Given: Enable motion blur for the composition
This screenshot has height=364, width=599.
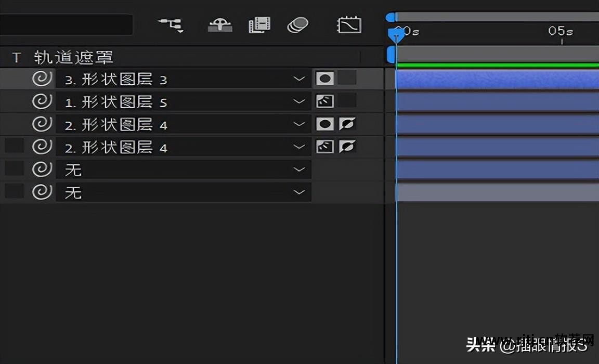Looking at the screenshot, I should pyautogui.click(x=298, y=24).
